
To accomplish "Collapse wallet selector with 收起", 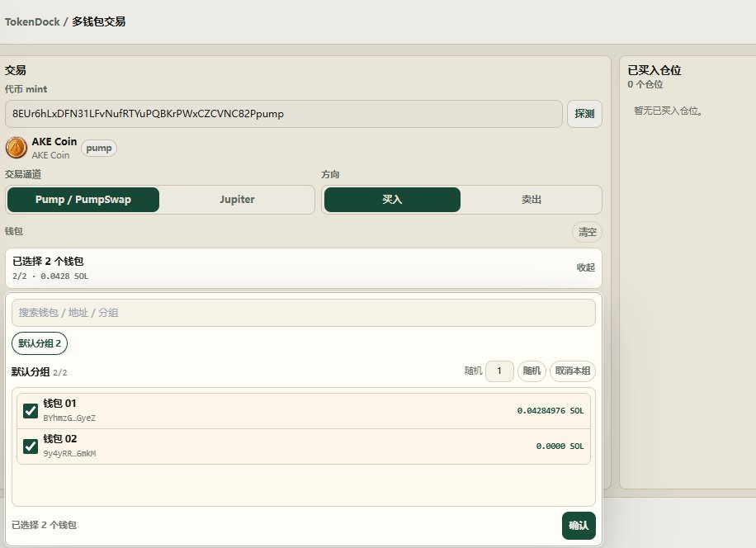I will click(x=586, y=267).
